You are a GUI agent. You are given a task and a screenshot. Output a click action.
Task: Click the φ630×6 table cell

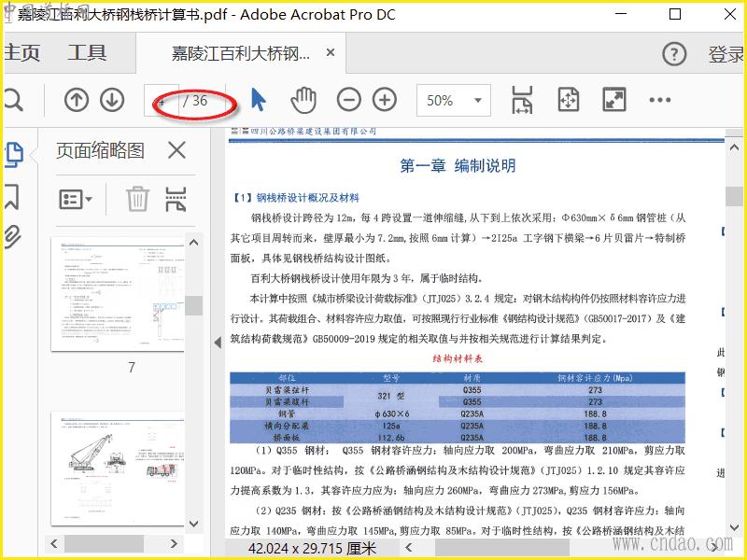[391, 413]
